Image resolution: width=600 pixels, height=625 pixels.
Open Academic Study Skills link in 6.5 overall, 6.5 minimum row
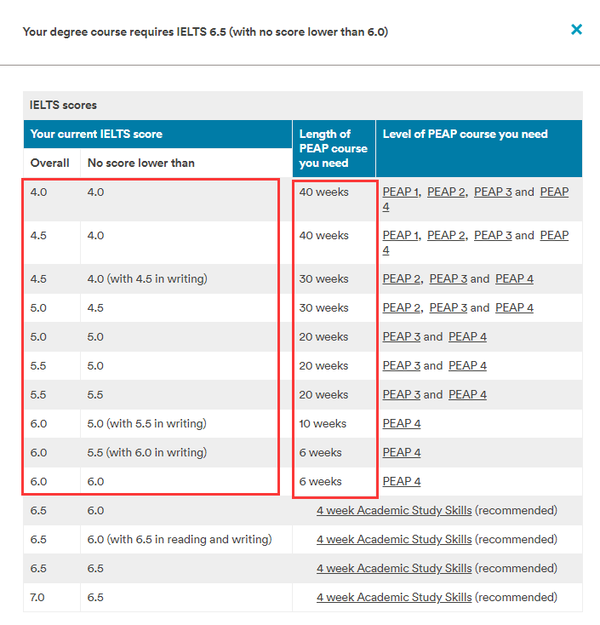(x=394, y=568)
